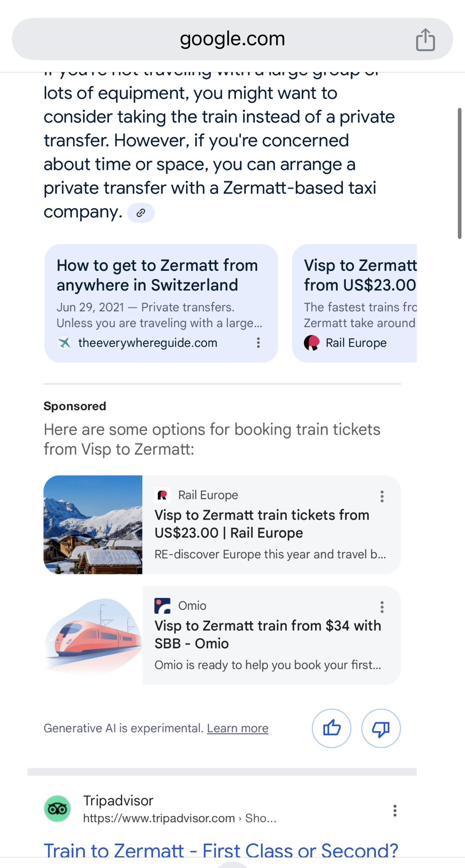The width and height of the screenshot is (465, 868).
Task: Click the theeverywhereguide.com favicon
Action: coord(64,342)
